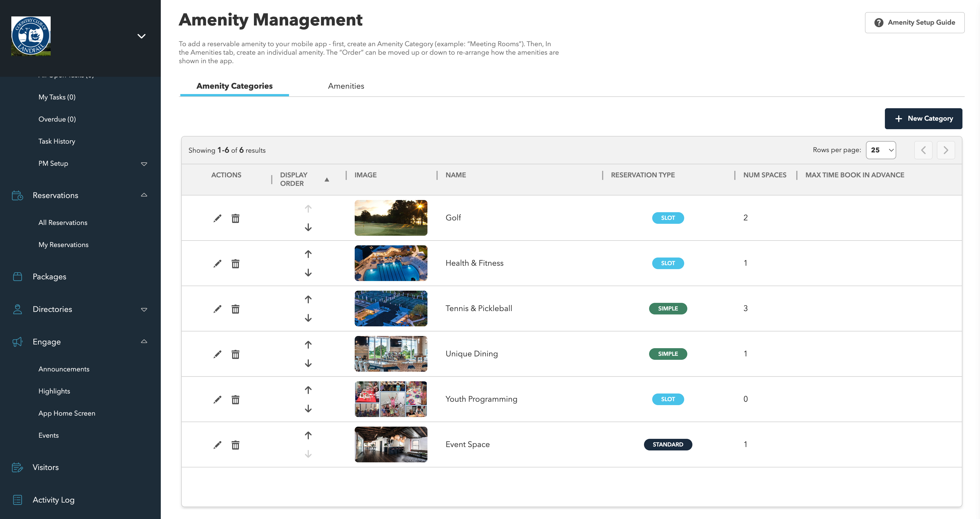This screenshot has width=980, height=519.
Task: Collapse the Reservations sidebar section
Action: [x=144, y=195]
